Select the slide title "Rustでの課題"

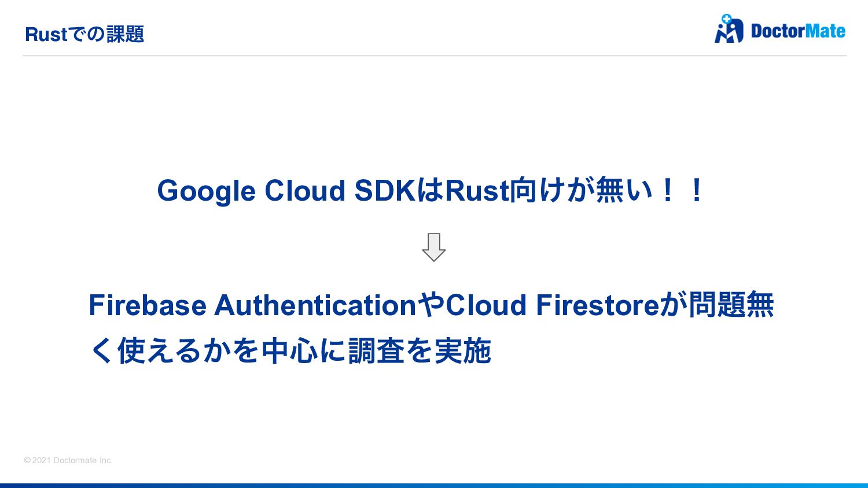click(x=84, y=34)
